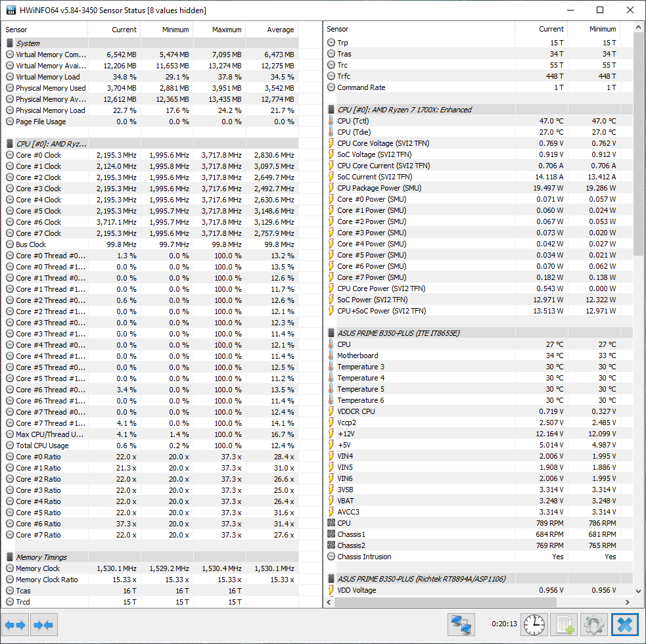Image resolution: width=646 pixels, height=644 pixels.
Task: Select the CPU+SoC Power (SVI2 TFN) row
Action: point(478,311)
